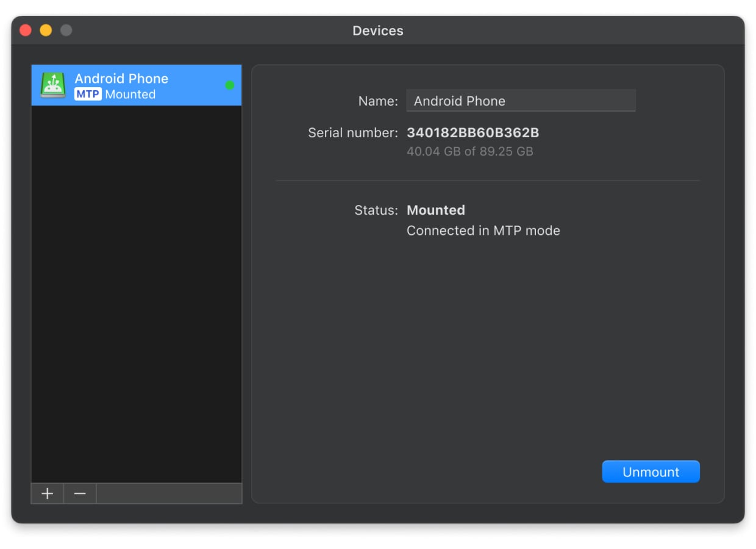The height and width of the screenshot is (549, 756).
Task: Click the Status: label
Action: pyautogui.click(x=377, y=210)
